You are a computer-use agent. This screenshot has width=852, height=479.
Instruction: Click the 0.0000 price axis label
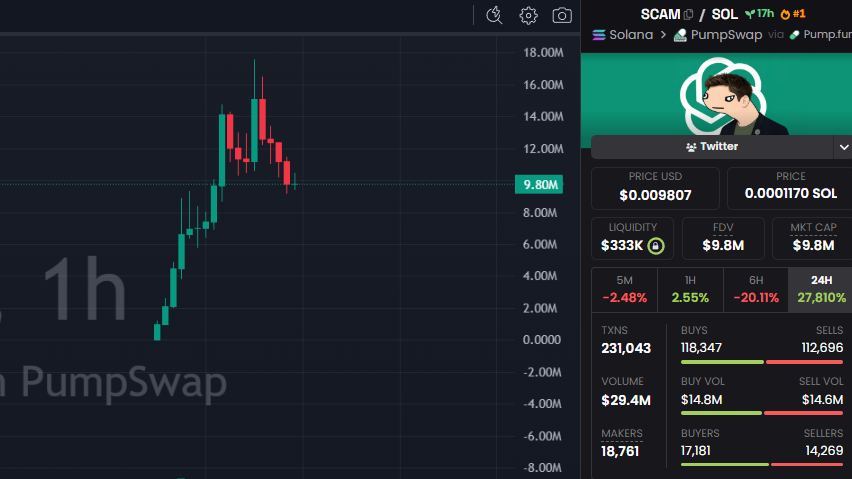541,340
